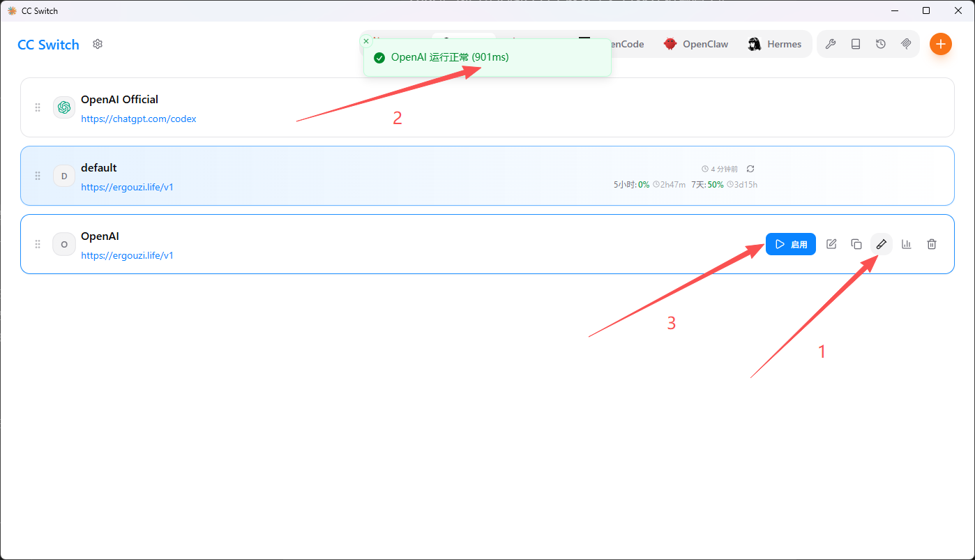The image size is (975, 560).
Task: Edit the OpenAI provider with the pencil-square icon
Action: click(x=831, y=244)
